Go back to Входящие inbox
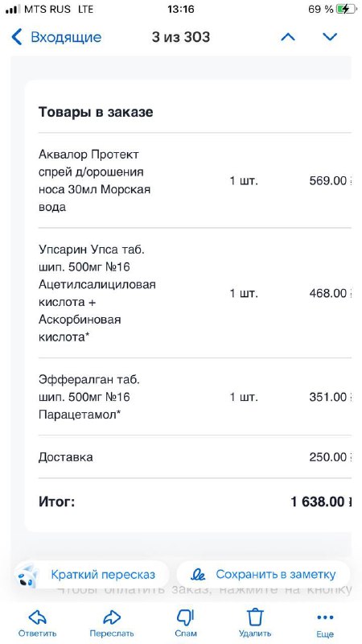This screenshot has height=644, width=362. [56, 37]
